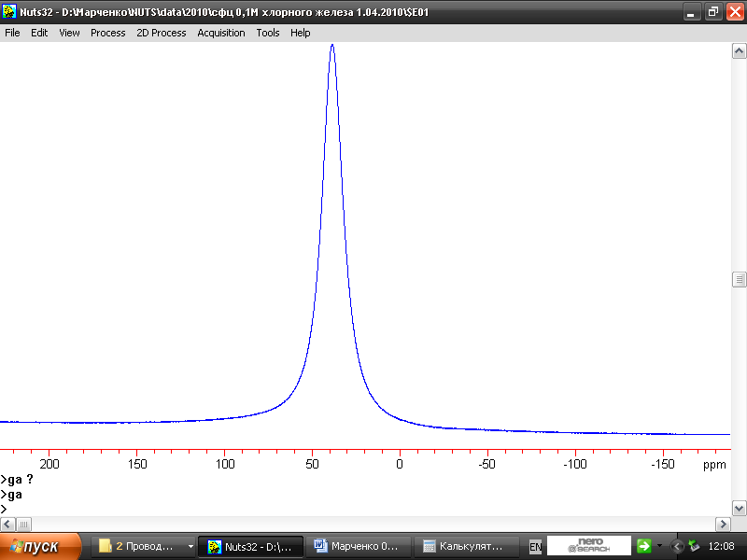Click the taskbar clock showing 12:08
The height and width of the screenshot is (560, 747).
721,546
